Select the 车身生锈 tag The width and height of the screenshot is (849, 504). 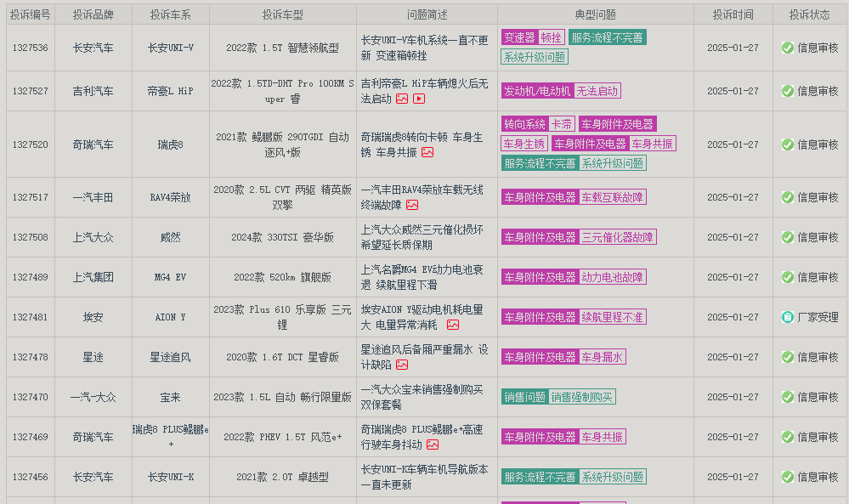click(x=524, y=144)
